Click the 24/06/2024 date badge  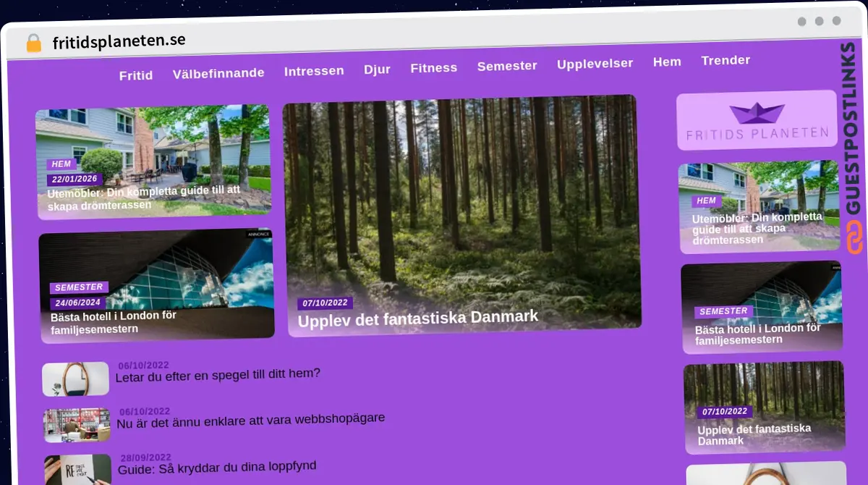point(78,303)
